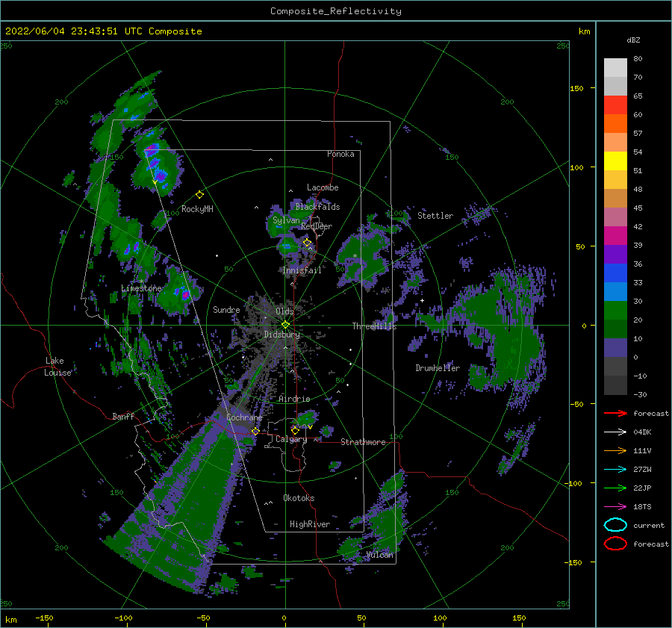Click the Ponoka town label

coord(340,154)
